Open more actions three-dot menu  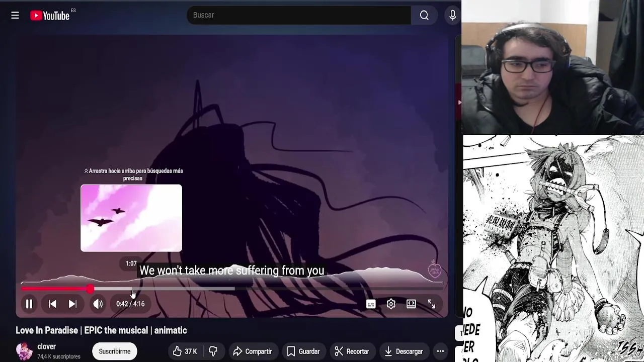point(440,351)
